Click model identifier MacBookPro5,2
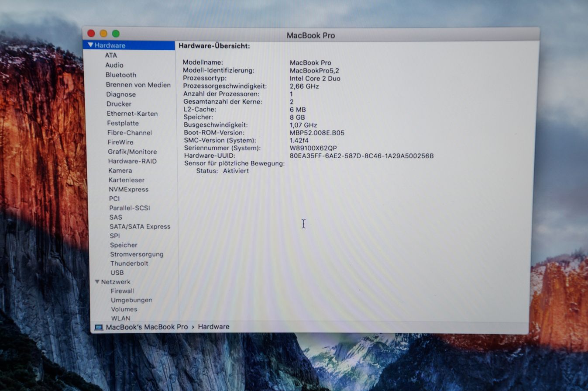The width and height of the screenshot is (588, 391). (x=315, y=70)
